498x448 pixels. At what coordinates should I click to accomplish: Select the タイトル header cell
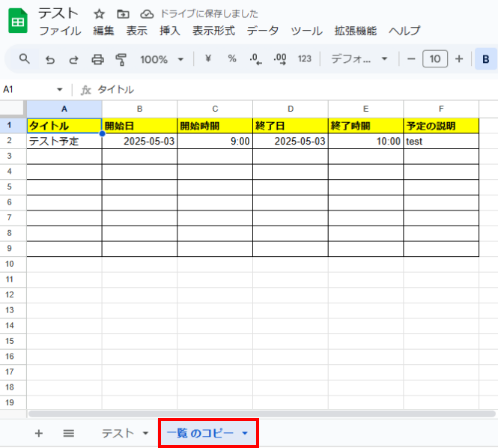point(64,126)
